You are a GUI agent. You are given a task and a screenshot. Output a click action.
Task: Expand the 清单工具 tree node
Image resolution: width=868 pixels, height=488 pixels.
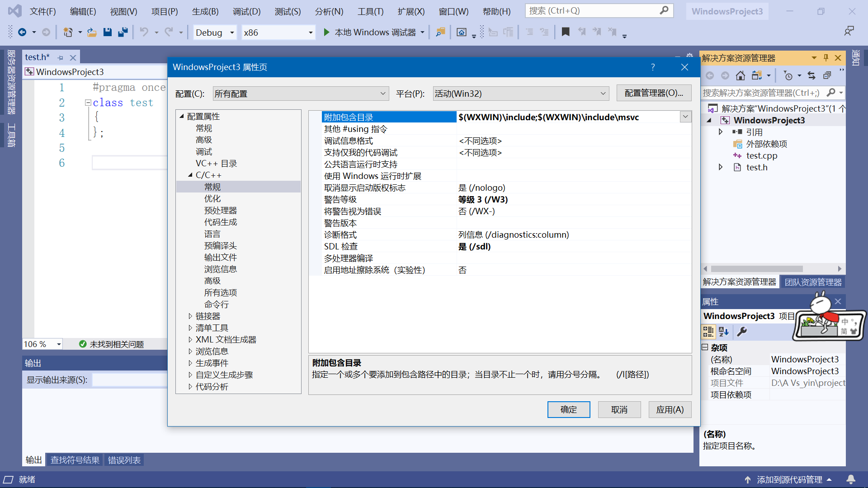(190, 328)
